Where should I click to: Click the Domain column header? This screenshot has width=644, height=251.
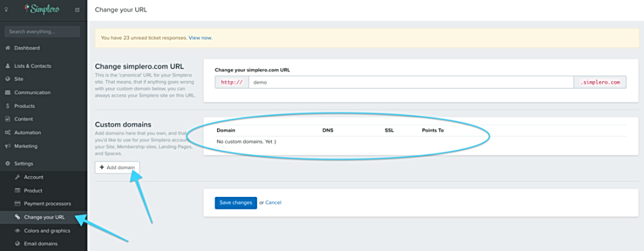226,131
